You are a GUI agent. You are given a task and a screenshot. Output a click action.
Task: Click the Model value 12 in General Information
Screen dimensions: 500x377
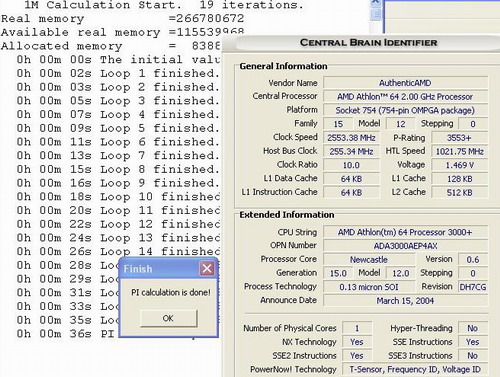401,124
